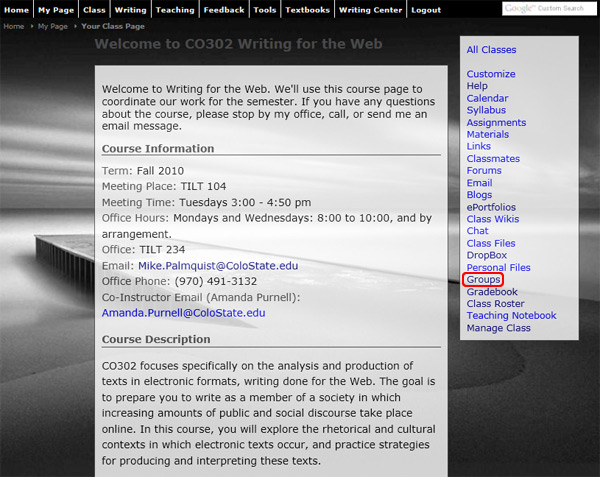Viewport: 600px width, 477px height.
Task: Click the Course Description heading
Action: click(x=156, y=339)
